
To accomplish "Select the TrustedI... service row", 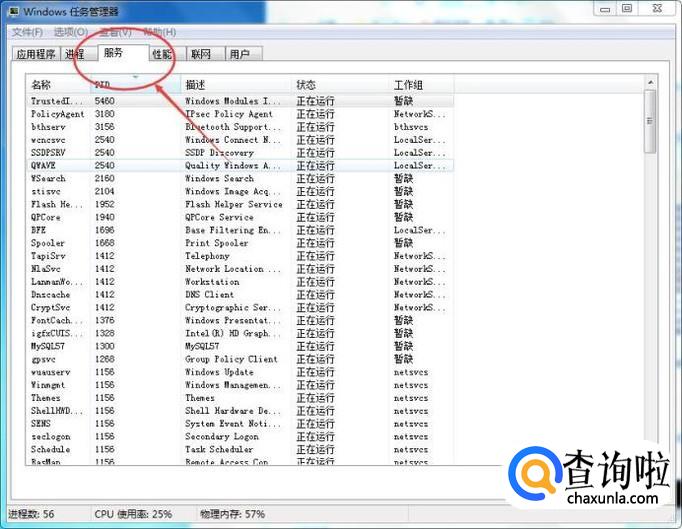I will coord(240,101).
